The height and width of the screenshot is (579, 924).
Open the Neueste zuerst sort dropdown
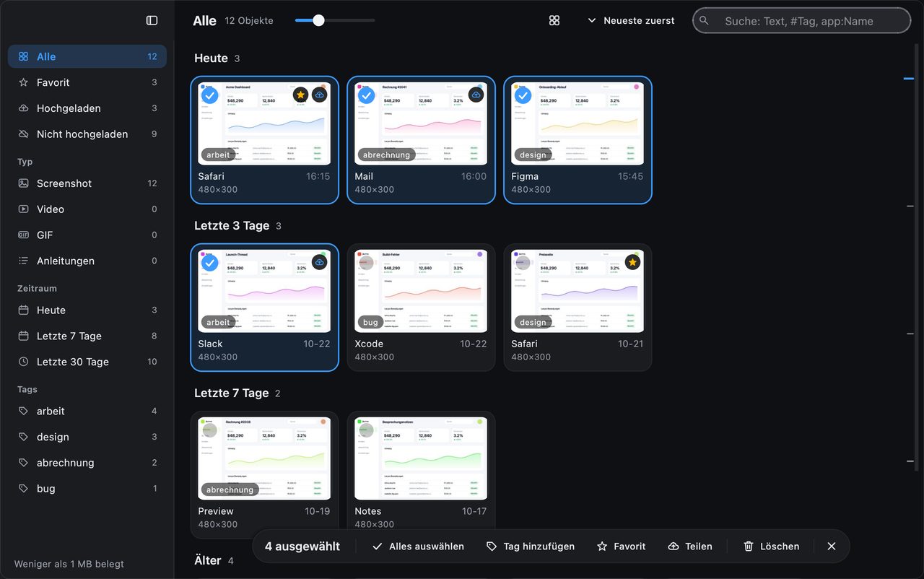click(631, 20)
